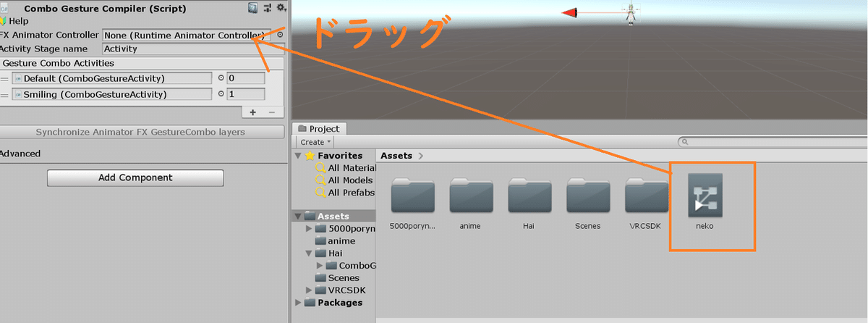
Task: Open the component settings gear menu
Action: pyautogui.click(x=281, y=9)
